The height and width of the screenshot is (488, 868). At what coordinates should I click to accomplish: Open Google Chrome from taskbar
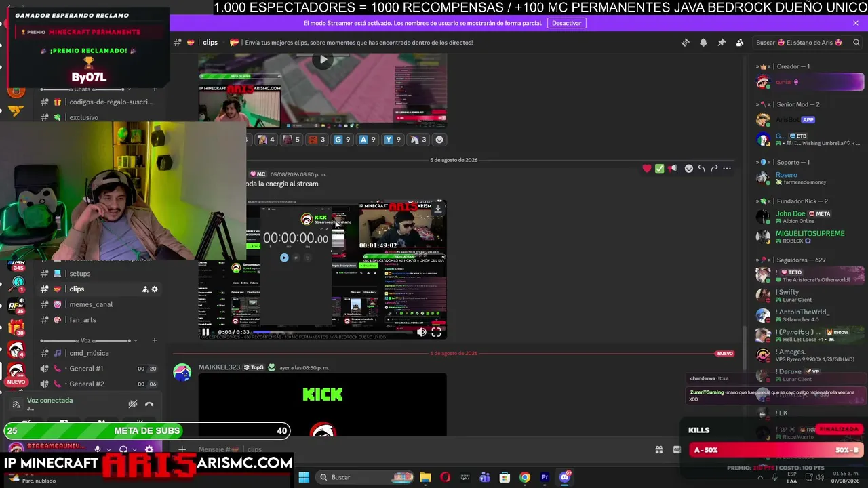pos(525,477)
